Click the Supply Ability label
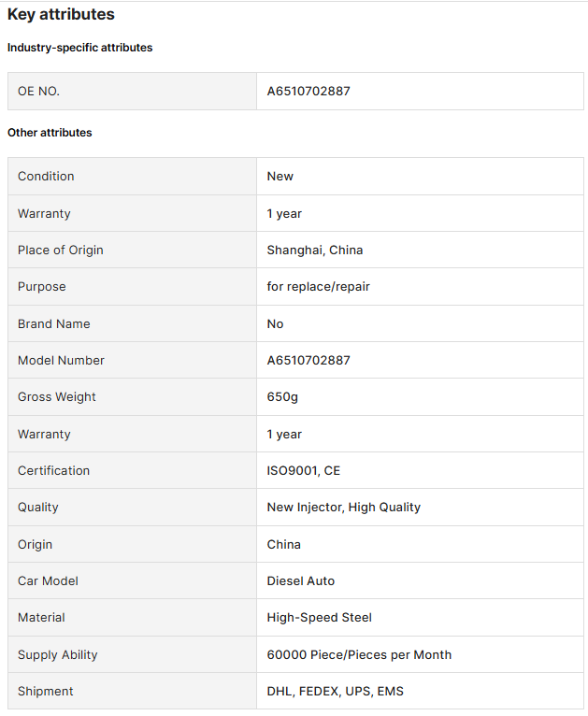 click(x=58, y=655)
